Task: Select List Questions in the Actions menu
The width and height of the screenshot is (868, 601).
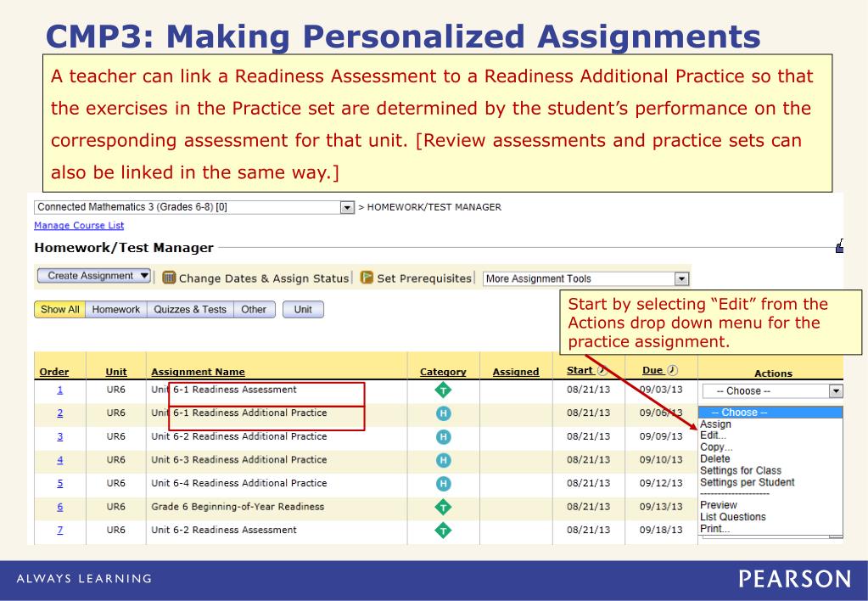Action: [x=733, y=517]
